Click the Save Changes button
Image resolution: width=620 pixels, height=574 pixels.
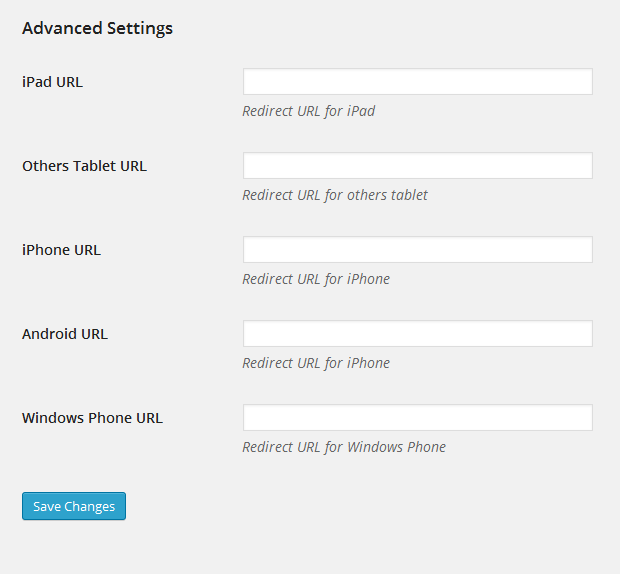coord(74,506)
